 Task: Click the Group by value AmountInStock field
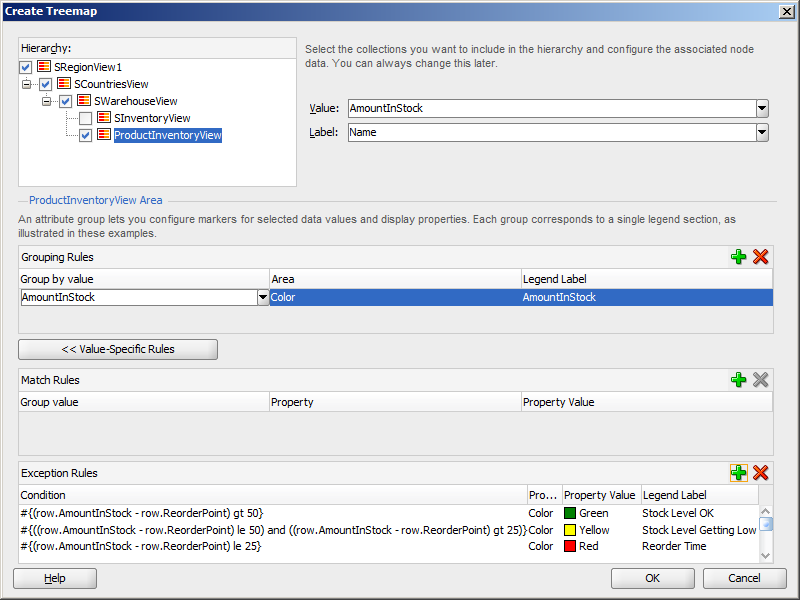click(x=139, y=297)
